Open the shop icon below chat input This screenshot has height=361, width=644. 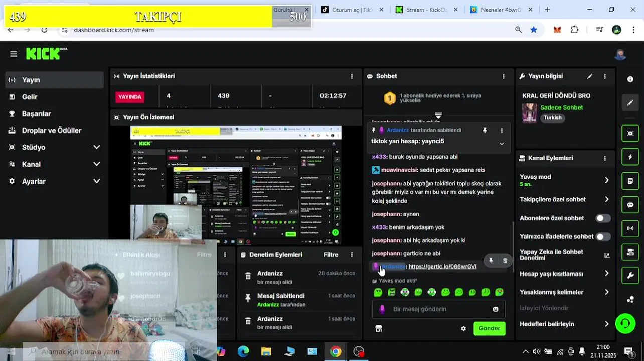coord(379,329)
